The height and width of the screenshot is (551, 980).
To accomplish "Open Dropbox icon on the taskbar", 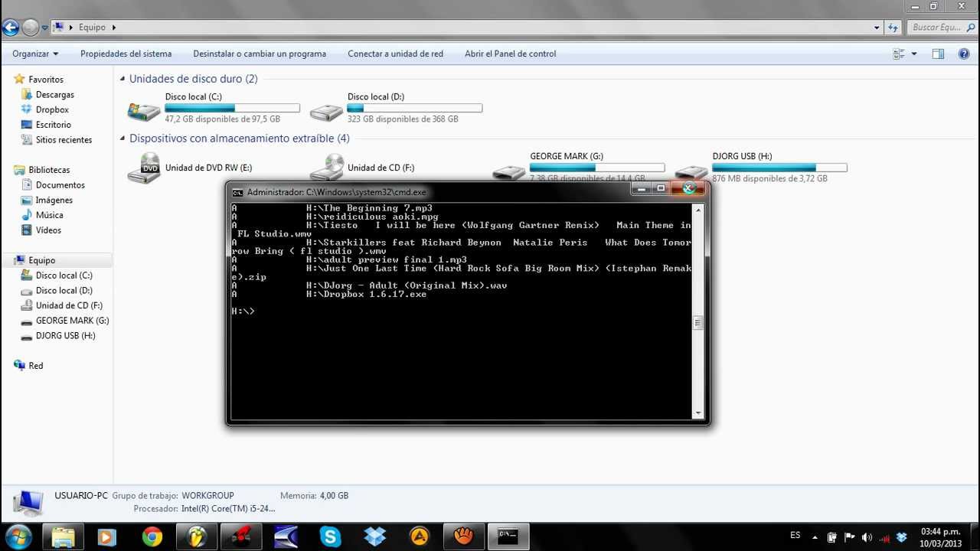I will pyautogui.click(x=374, y=536).
